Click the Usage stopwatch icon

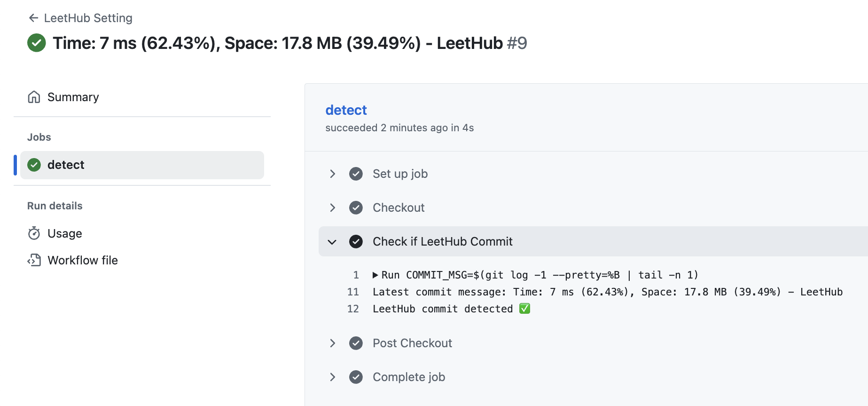coord(34,233)
